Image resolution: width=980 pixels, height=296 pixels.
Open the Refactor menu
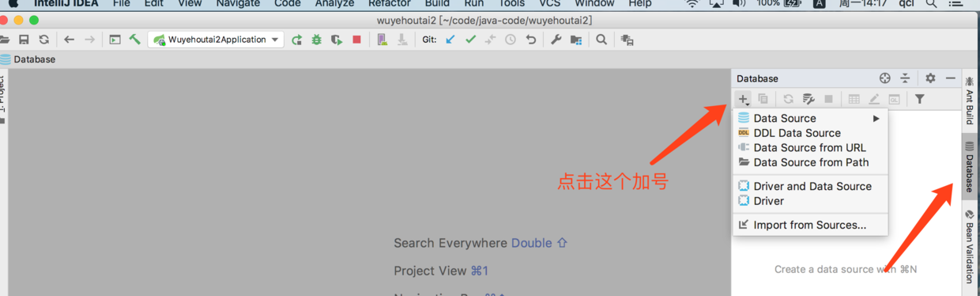(x=389, y=3)
